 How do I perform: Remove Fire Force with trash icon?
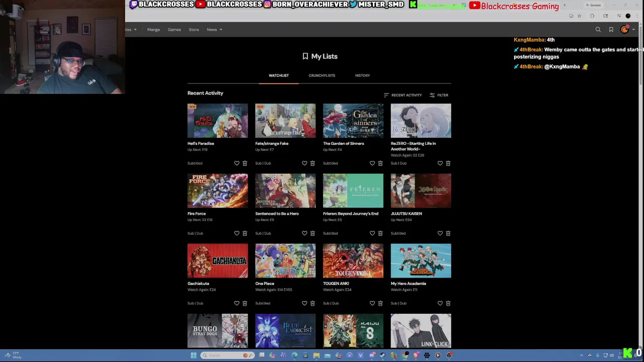[245, 233]
